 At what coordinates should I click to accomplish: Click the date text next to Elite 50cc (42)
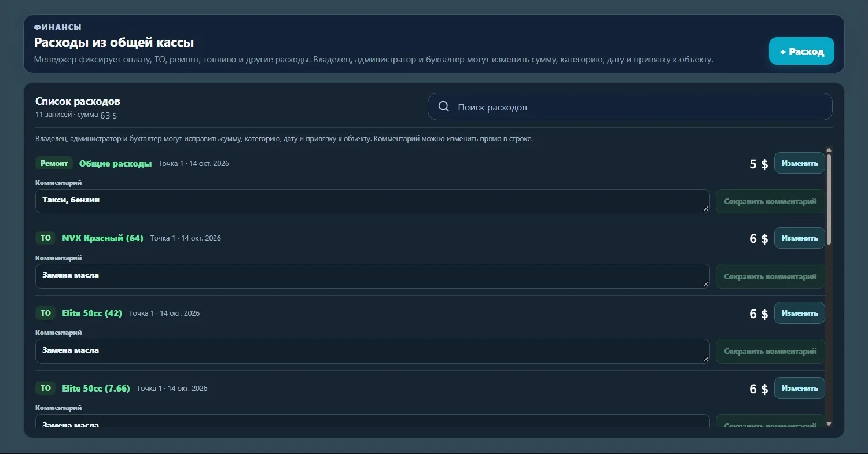coord(164,313)
